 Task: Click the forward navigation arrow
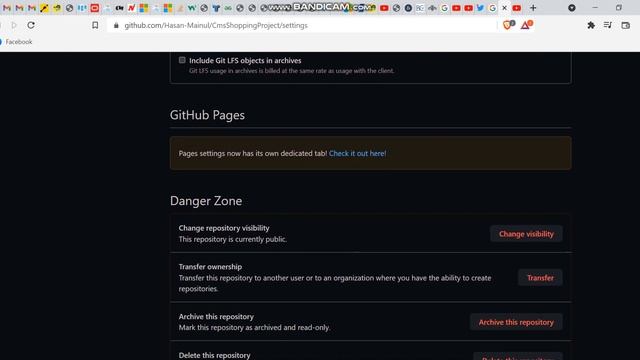(14, 25)
